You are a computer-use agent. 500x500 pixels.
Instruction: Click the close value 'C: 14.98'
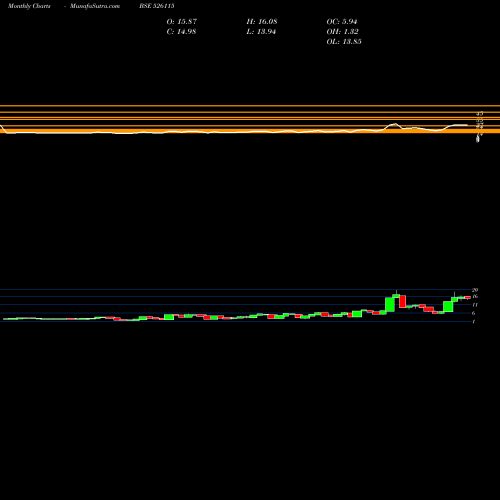181,32
